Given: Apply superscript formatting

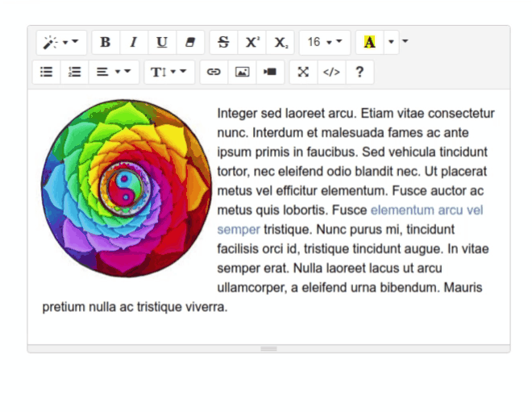Looking at the screenshot, I should [x=252, y=42].
